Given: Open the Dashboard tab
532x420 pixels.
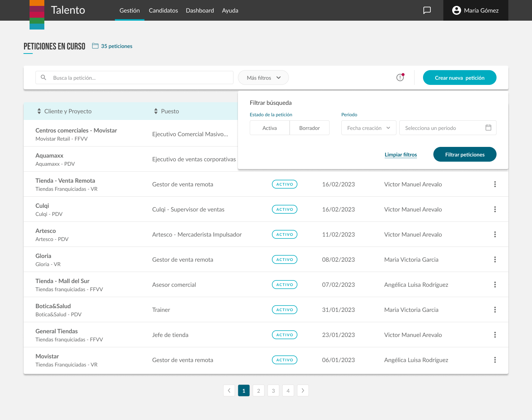Looking at the screenshot, I should tap(200, 10).
